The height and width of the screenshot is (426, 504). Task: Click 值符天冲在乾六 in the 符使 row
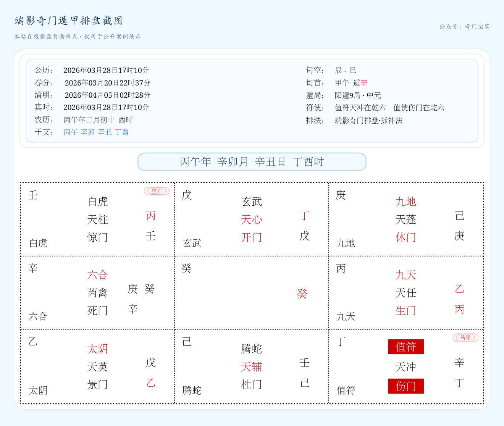360,108
